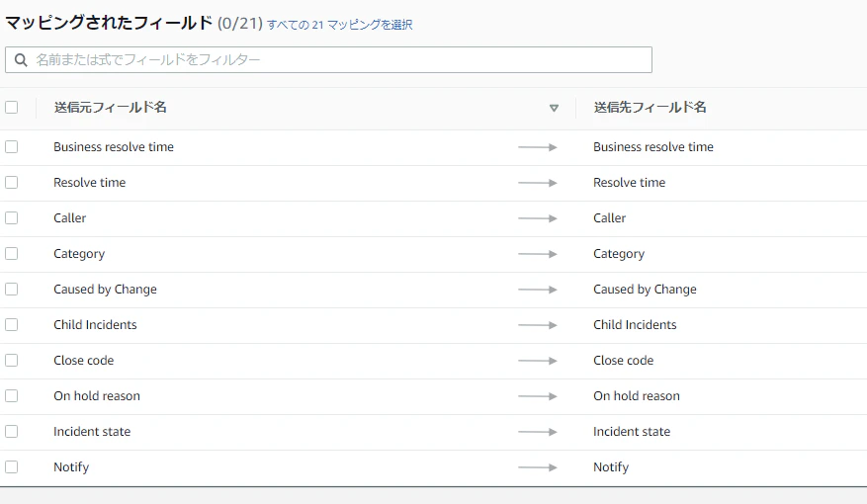
Task: Click the mapping arrow in Business resolve time row
Action: tap(538, 147)
